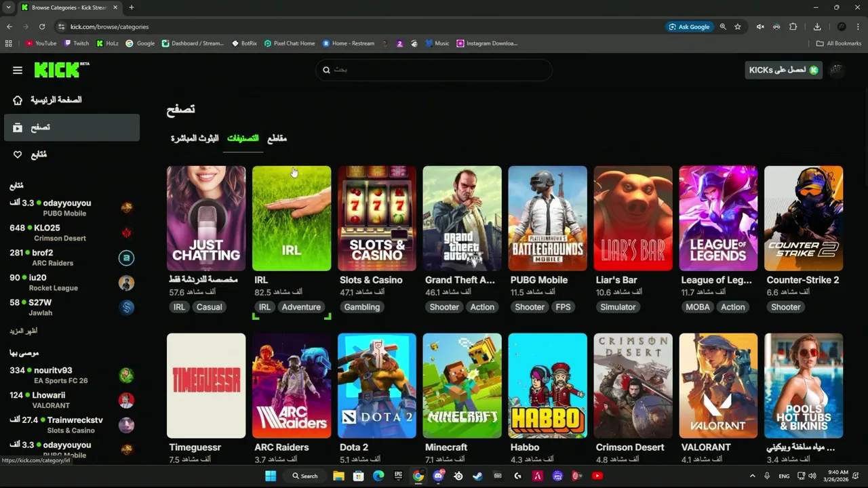Open Liar's Bar category thumbnail
The image size is (868, 488).
633,218
